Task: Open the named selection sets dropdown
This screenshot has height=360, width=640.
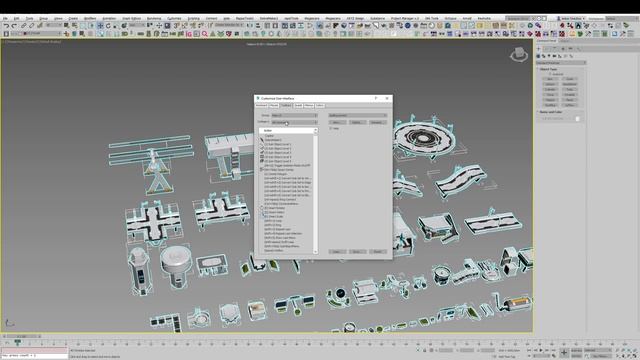Action: tap(229, 26)
